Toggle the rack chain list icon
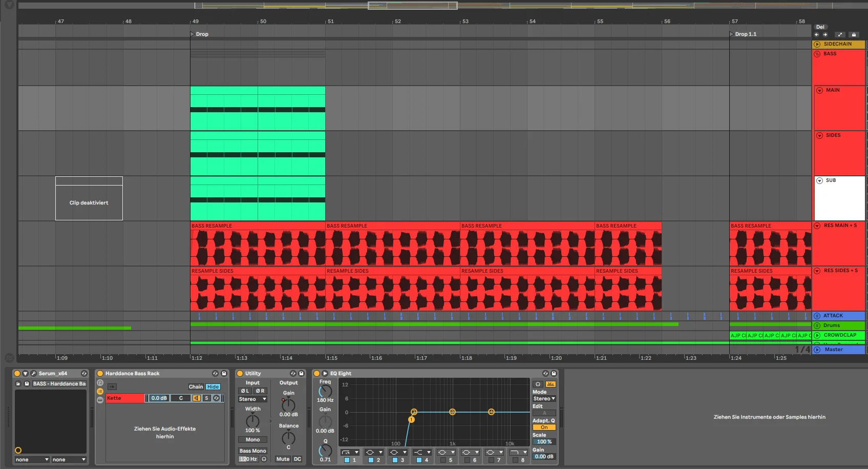The width and height of the screenshot is (868, 469). [x=100, y=392]
